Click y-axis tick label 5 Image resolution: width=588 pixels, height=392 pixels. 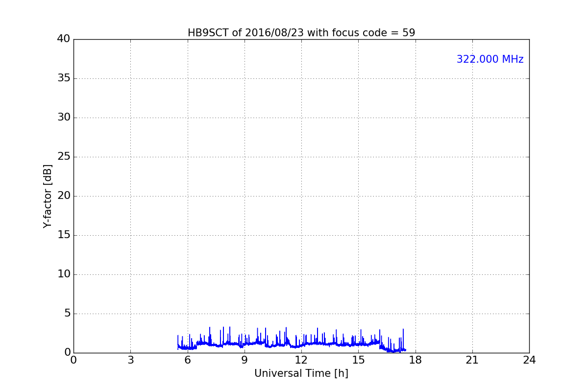67,314
